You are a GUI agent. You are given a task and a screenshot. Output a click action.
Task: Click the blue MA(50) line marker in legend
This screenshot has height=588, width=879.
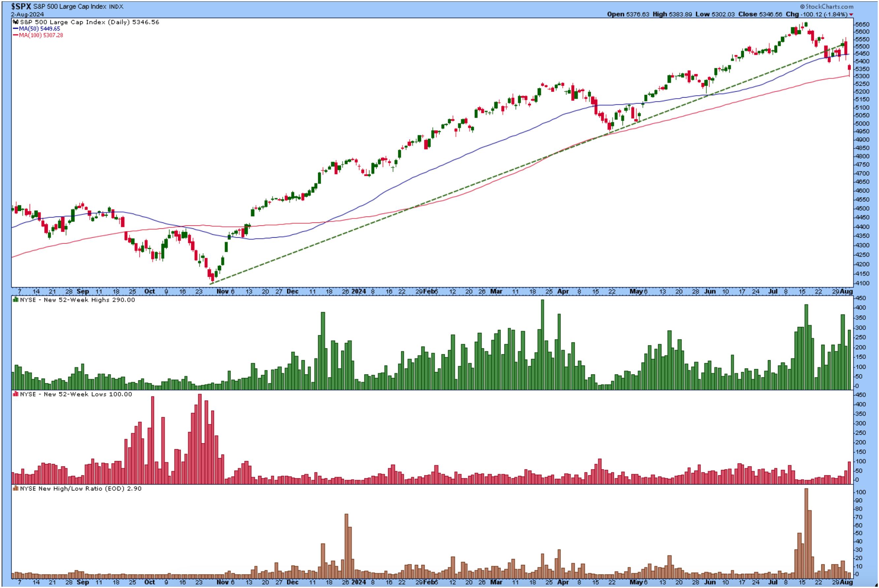pos(15,29)
